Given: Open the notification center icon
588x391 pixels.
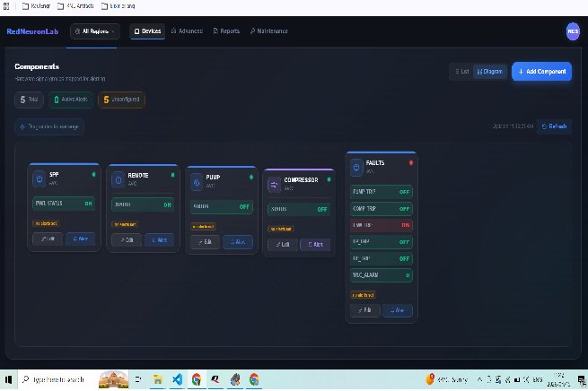Looking at the screenshot, I should click(x=582, y=379).
